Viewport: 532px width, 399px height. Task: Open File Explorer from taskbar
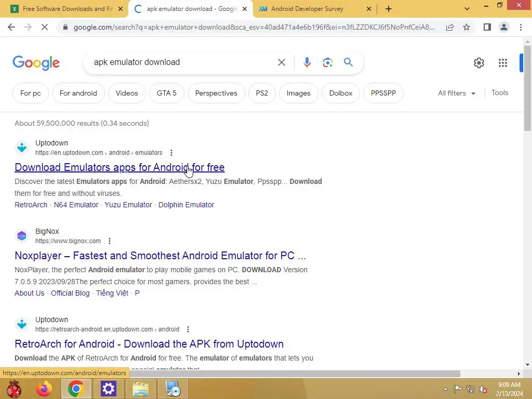[x=140, y=389]
